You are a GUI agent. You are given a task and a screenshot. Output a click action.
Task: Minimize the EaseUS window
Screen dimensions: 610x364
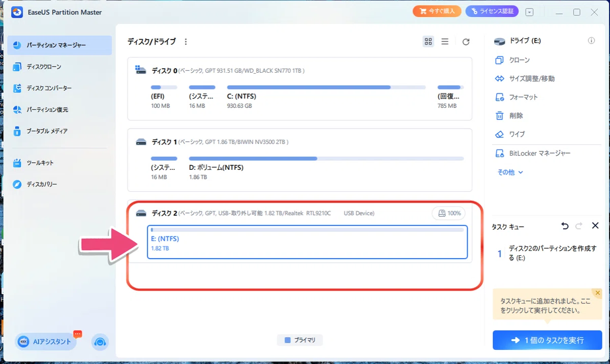coord(559,12)
